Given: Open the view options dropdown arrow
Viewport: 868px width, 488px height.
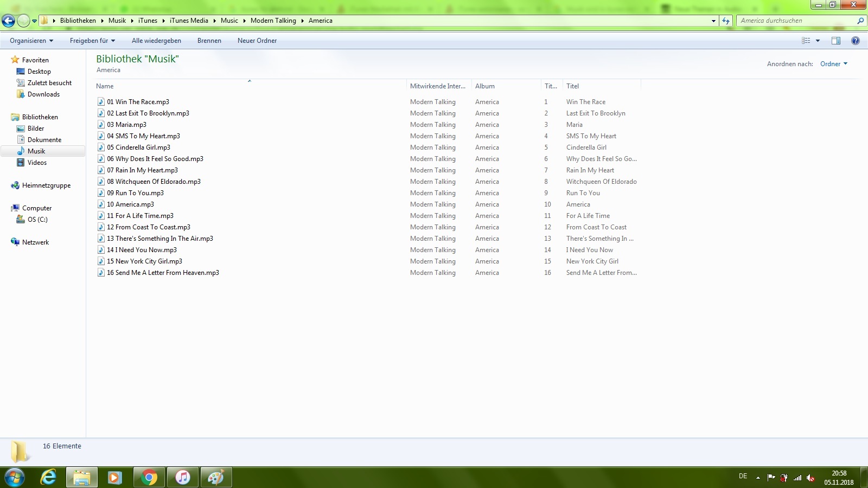Looking at the screenshot, I should click(x=818, y=41).
